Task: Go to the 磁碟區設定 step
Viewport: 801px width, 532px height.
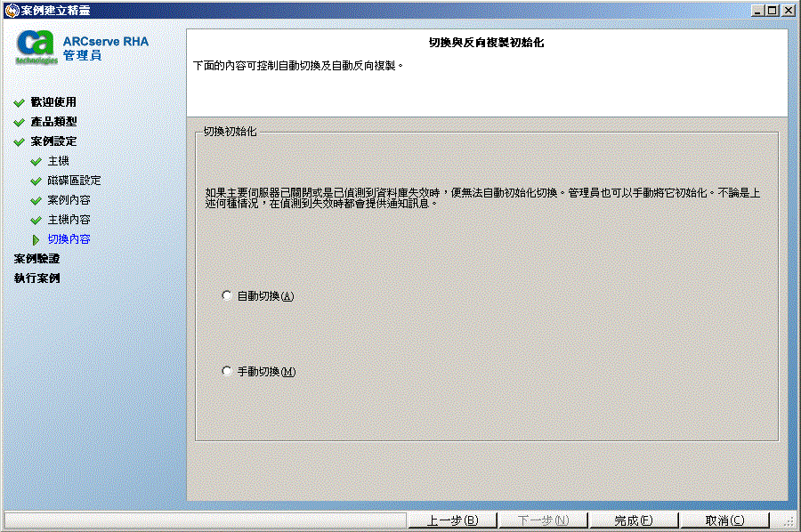Action: coord(74,181)
